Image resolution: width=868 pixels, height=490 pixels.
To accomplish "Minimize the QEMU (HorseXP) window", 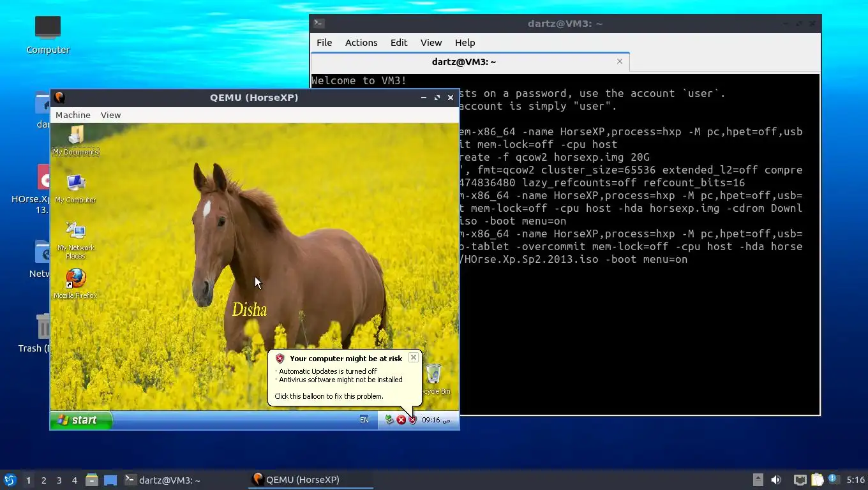I will [x=424, y=98].
